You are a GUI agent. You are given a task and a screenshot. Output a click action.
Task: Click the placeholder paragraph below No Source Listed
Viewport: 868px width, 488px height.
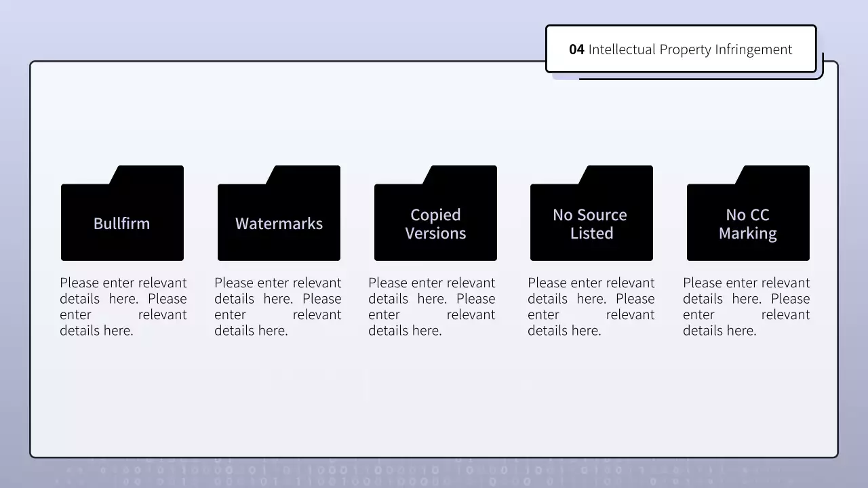click(x=591, y=306)
